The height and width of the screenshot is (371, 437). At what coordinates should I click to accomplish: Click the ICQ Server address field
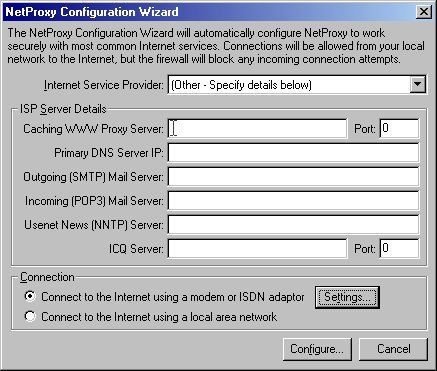[x=257, y=249]
